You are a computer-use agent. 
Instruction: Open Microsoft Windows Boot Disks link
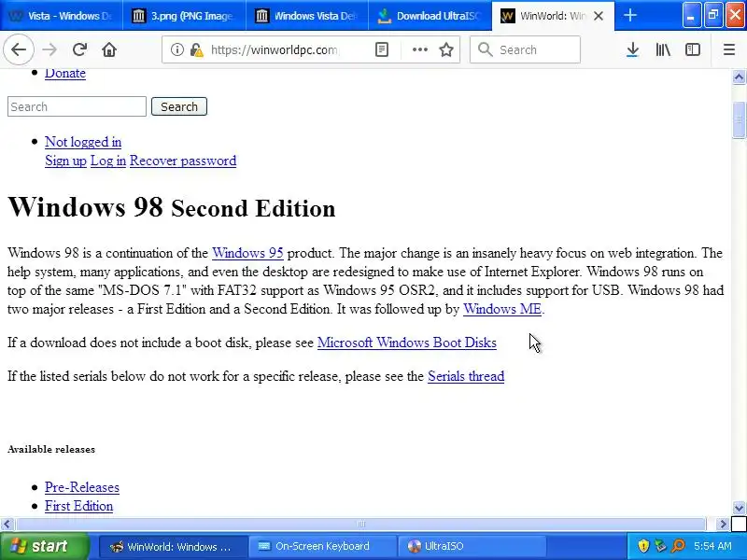[x=407, y=343]
